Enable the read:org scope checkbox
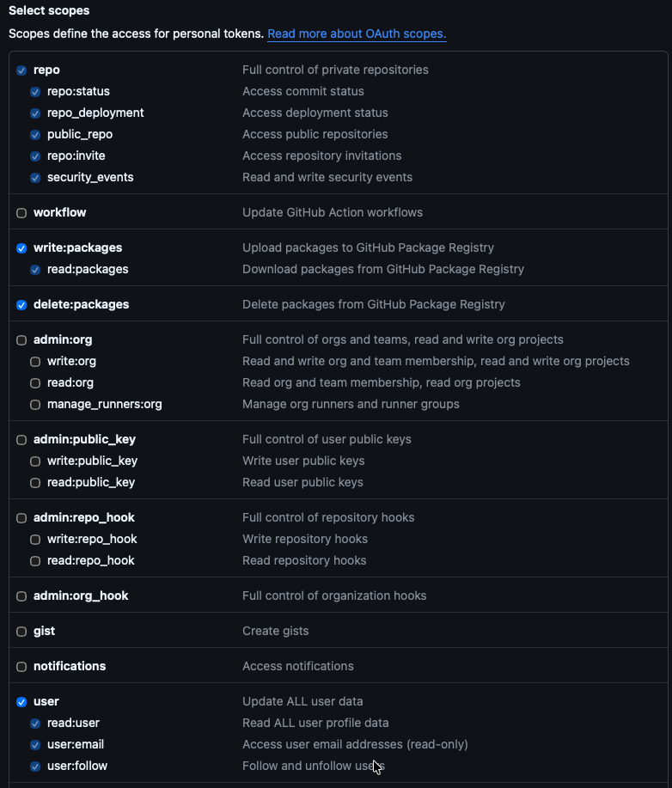The width and height of the screenshot is (672, 788). (x=35, y=383)
